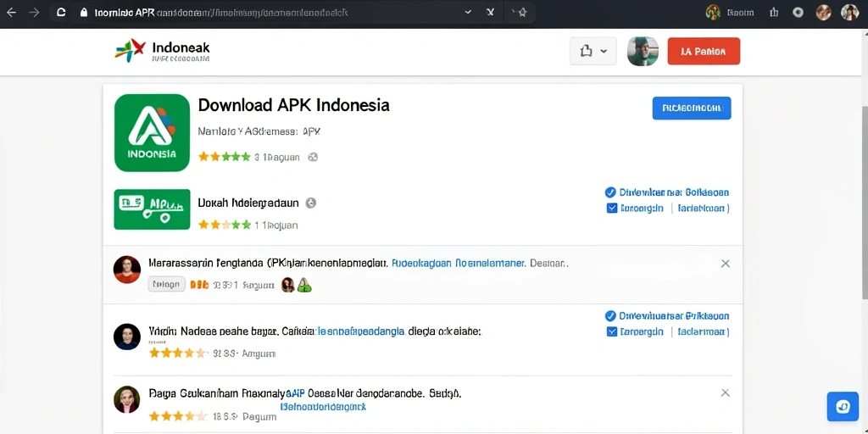The width and height of the screenshot is (868, 434).
Task: Click the last browser profile avatar
Action: 849,12
